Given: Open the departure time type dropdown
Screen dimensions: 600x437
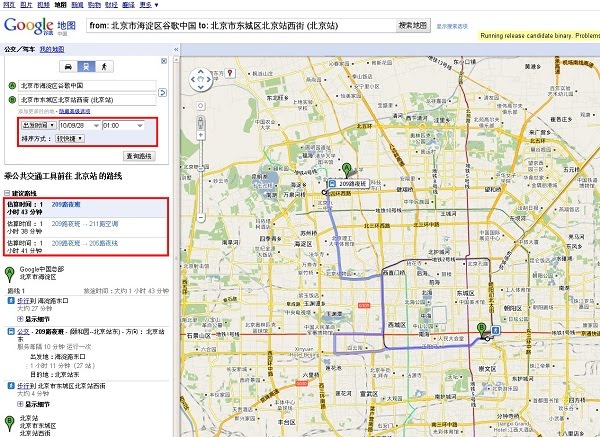Looking at the screenshot, I should pyautogui.click(x=38, y=126).
